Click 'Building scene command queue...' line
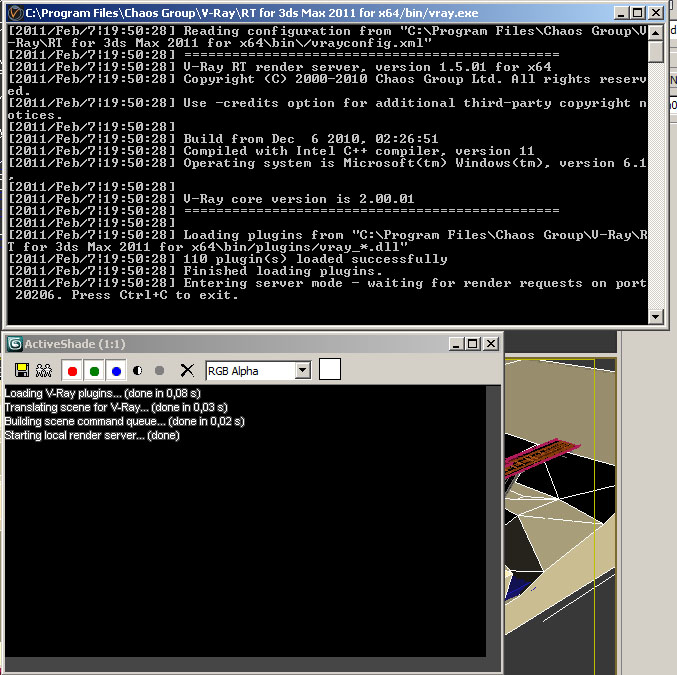 124,421
